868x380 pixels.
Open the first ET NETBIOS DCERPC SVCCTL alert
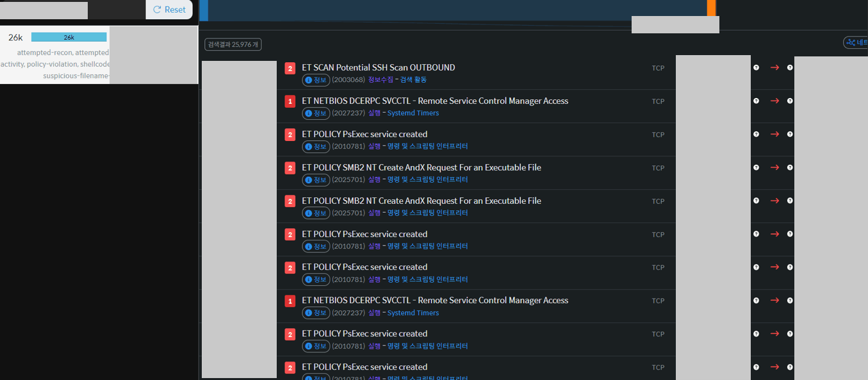435,101
